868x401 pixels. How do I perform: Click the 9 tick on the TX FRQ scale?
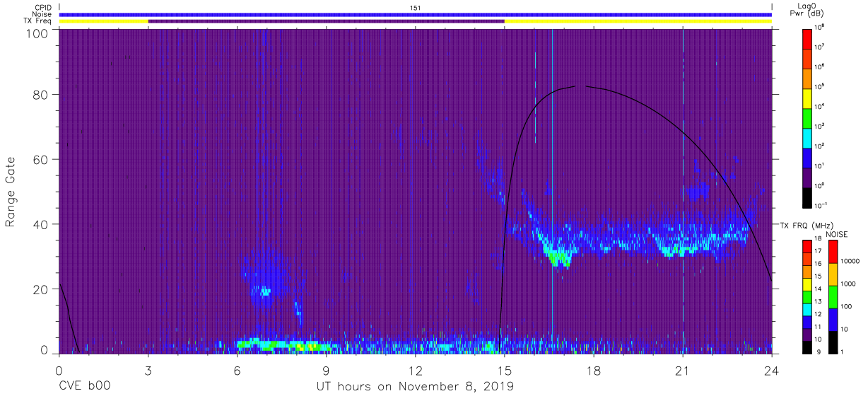pyautogui.click(x=820, y=352)
